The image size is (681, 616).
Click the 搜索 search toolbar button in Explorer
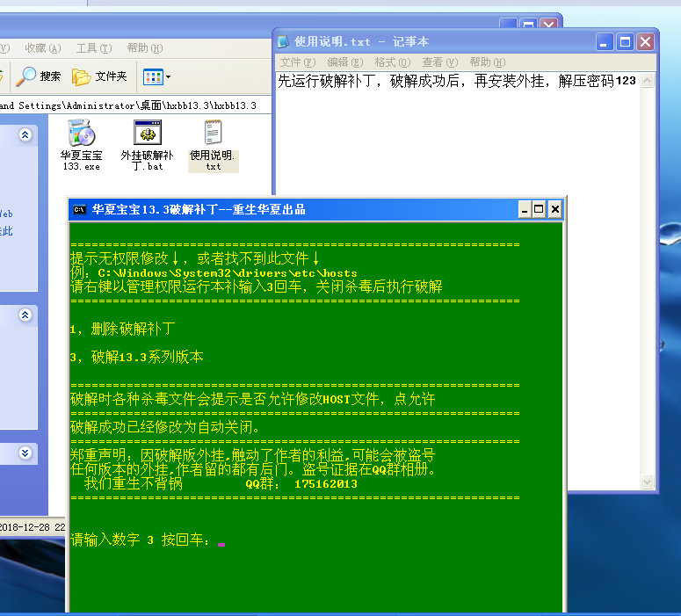[38, 76]
